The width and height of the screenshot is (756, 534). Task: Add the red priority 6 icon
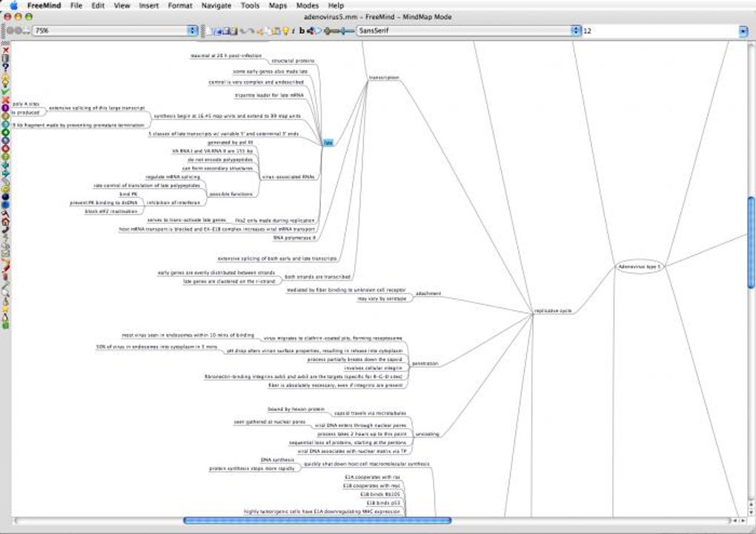coord(5,148)
